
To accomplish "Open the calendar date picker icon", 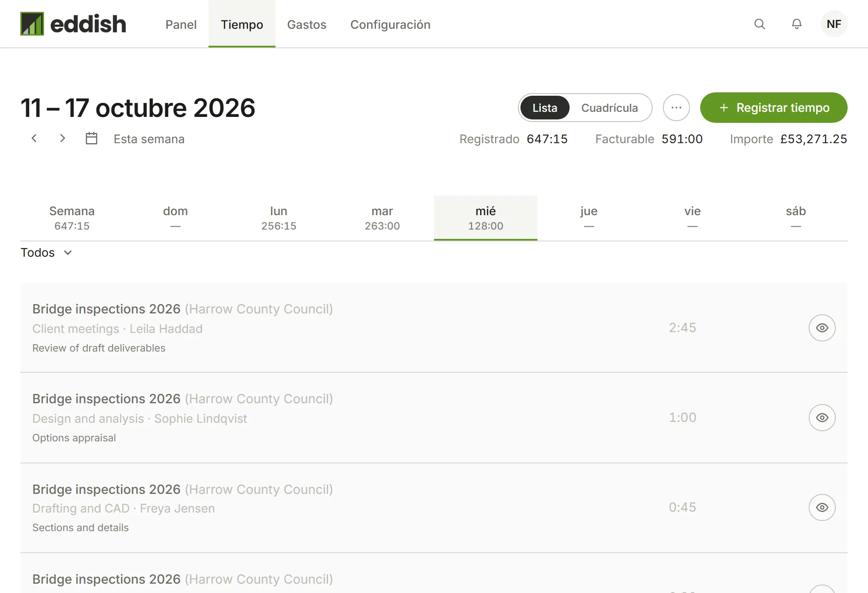I will 92,139.
